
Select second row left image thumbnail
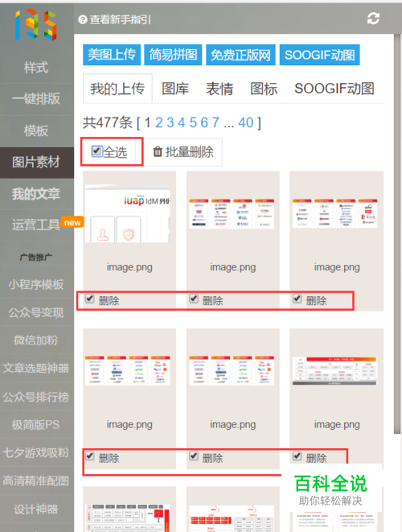(x=128, y=370)
